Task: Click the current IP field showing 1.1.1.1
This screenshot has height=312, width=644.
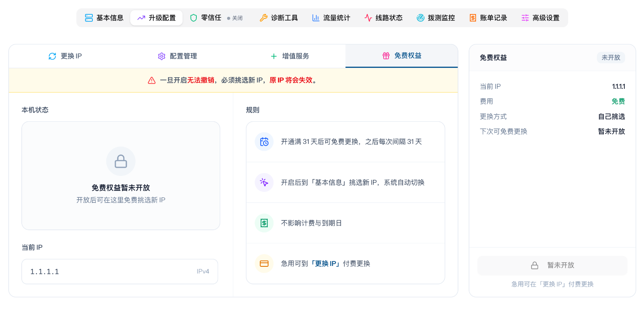Action: (120, 271)
